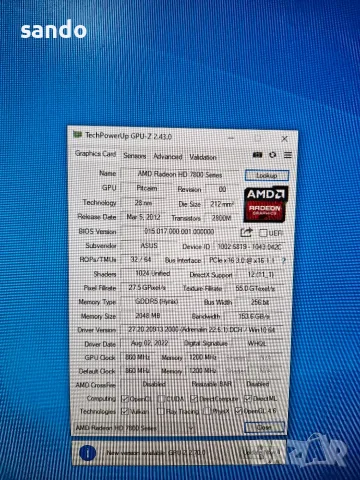Click the blue info icon in update bar
Image resolution: width=360 pixels, height=480 pixels.
[87, 453]
